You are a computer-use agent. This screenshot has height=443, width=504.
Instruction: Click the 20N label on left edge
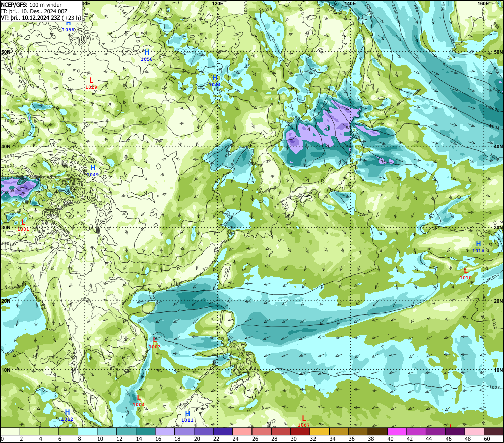tap(6, 301)
